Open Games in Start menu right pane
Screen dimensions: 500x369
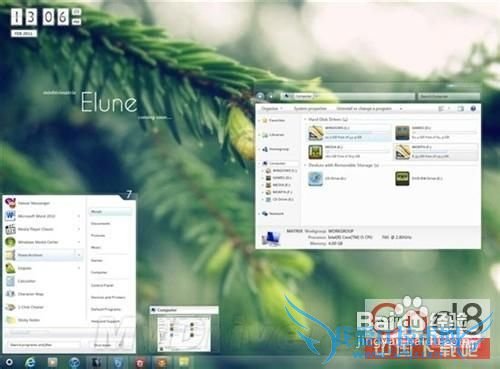[97, 260]
